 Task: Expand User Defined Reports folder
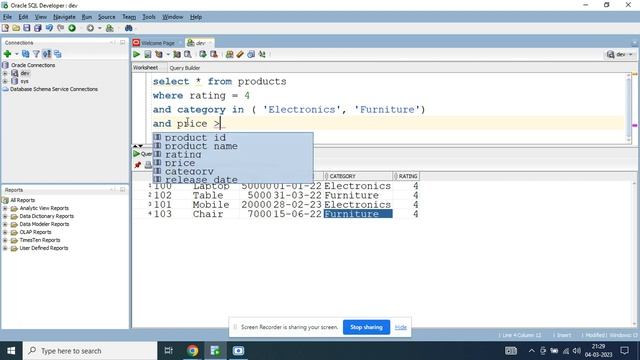pos(5,248)
